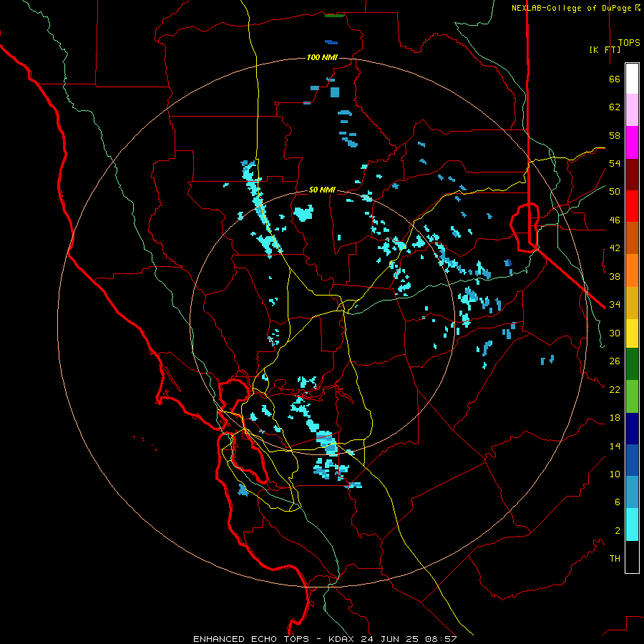
Task: Click the legend value '6'
Action: point(618,502)
